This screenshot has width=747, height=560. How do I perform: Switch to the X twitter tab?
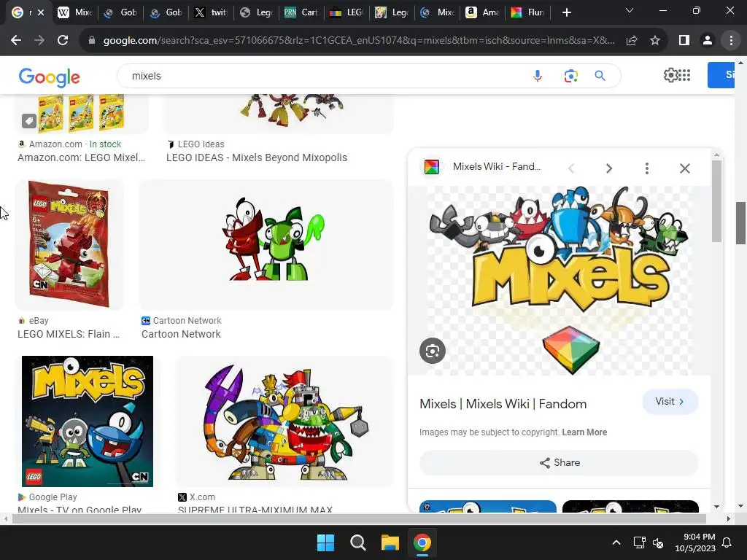click(211, 12)
